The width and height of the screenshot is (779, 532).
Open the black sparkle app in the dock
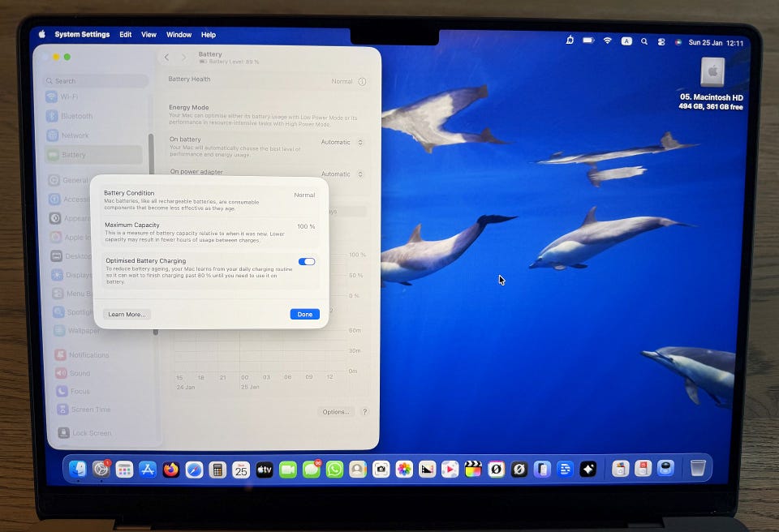[x=587, y=469]
